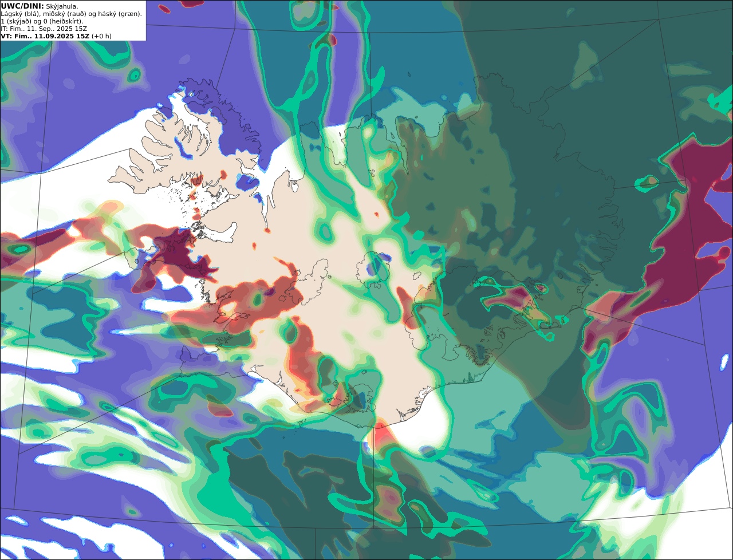Click the "1 (skýjað) og 0 (heiðskírt)." legend line
This screenshot has width=733, height=560.
[42, 21]
